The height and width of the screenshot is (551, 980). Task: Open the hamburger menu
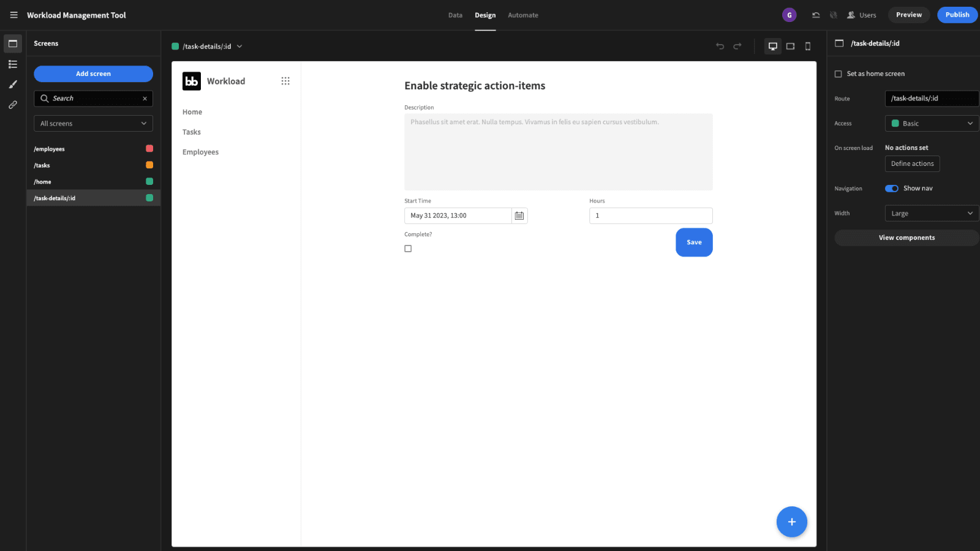(13, 15)
